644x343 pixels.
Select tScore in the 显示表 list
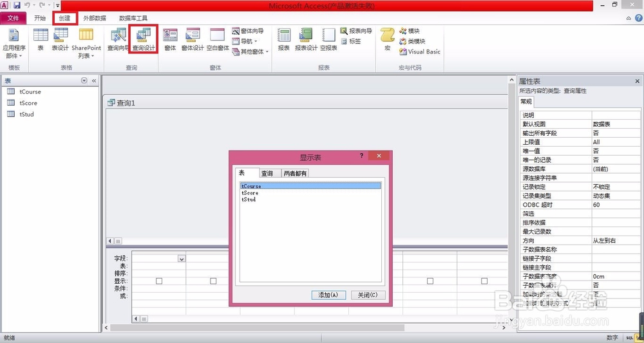coord(310,192)
